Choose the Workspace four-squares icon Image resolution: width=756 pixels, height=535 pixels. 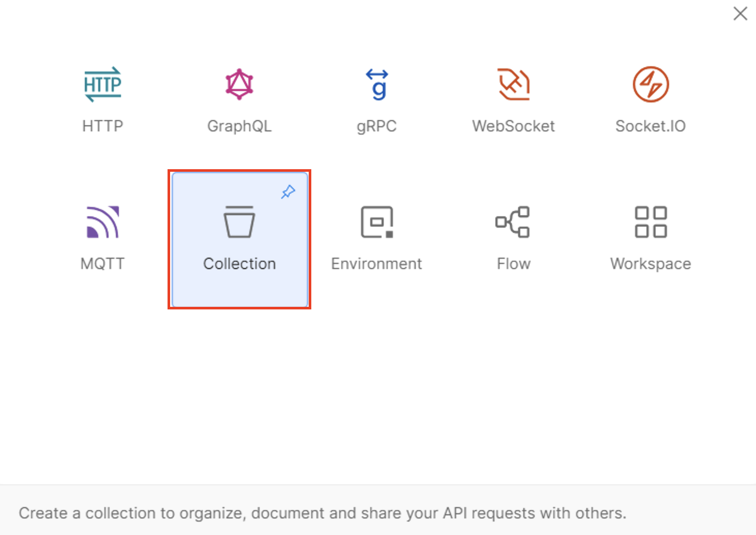coord(651,222)
